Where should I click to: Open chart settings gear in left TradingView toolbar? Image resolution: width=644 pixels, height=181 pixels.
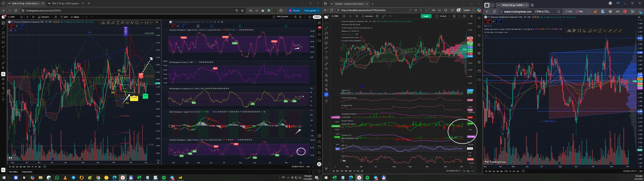tap(300, 17)
